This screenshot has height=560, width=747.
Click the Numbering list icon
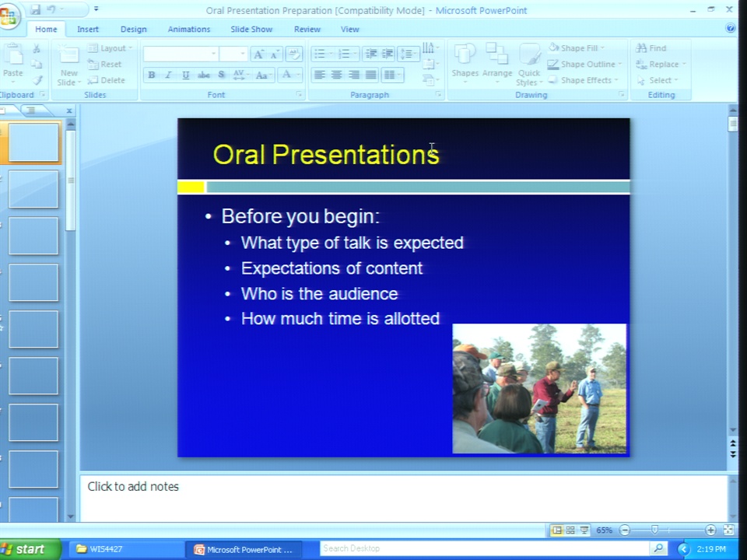[345, 54]
